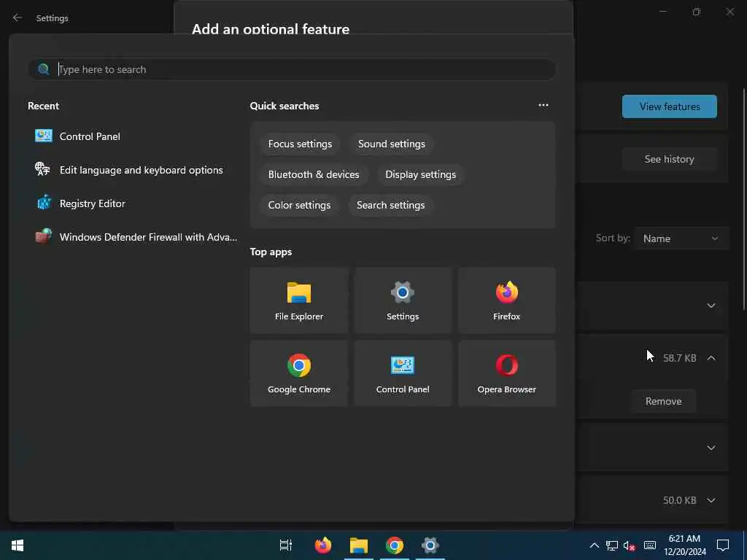Click See history button in Settings
Screen dimensions: 747x560
click(x=670, y=159)
